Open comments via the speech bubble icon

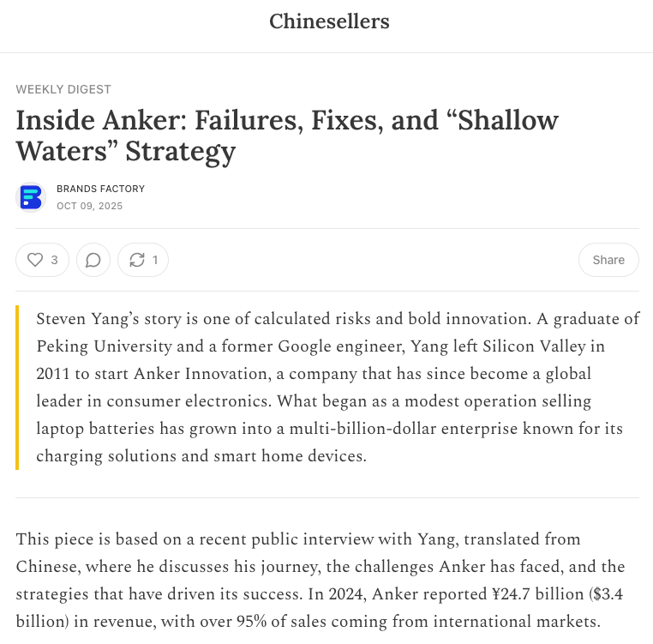click(93, 260)
